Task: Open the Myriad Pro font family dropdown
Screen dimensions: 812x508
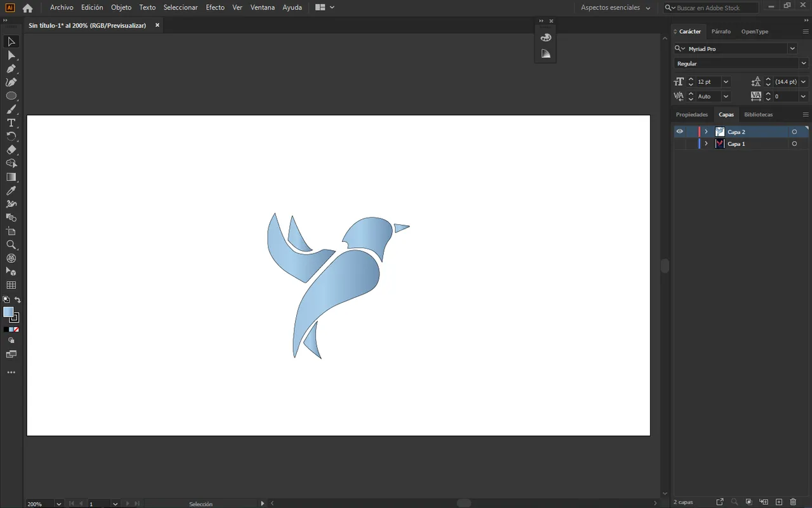Action: pos(792,49)
